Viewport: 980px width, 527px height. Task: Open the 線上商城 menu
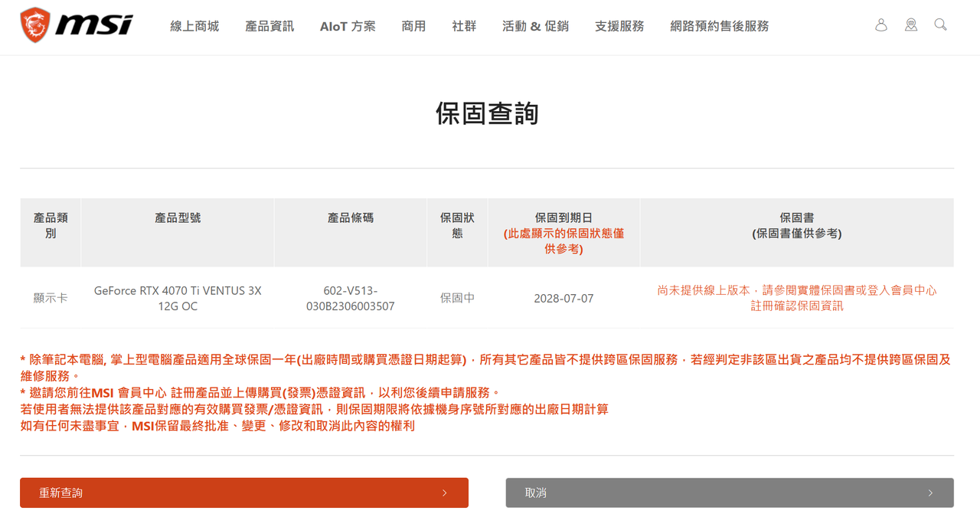[194, 26]
